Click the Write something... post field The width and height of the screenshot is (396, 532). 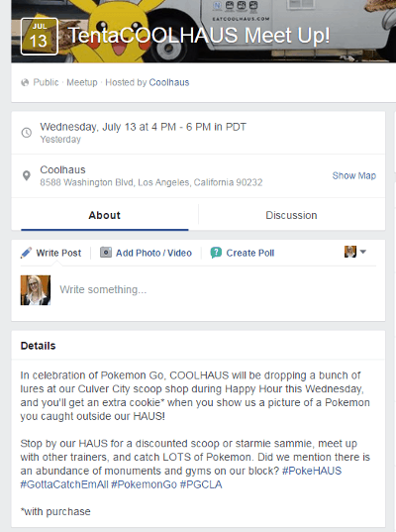pyautogui.click(x=217, y=289)
